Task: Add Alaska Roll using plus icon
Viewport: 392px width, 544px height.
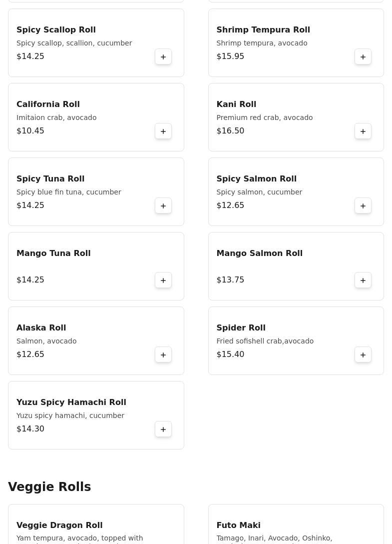Action: [x=163, y=355]
